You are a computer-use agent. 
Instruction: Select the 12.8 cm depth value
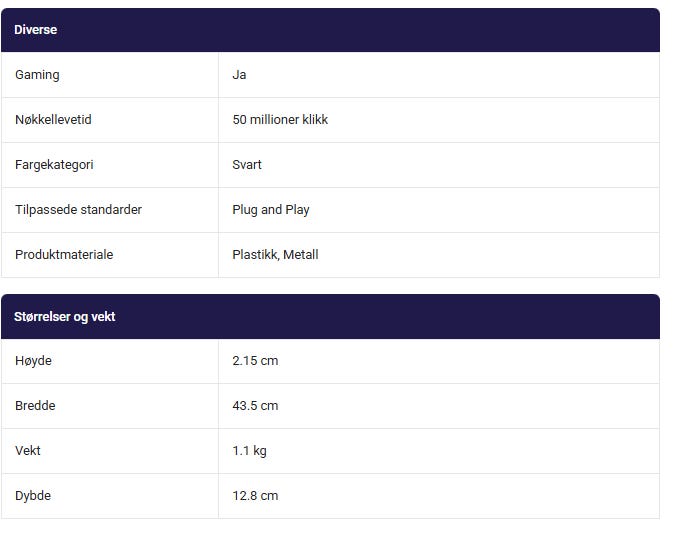(x=255, y=496)
